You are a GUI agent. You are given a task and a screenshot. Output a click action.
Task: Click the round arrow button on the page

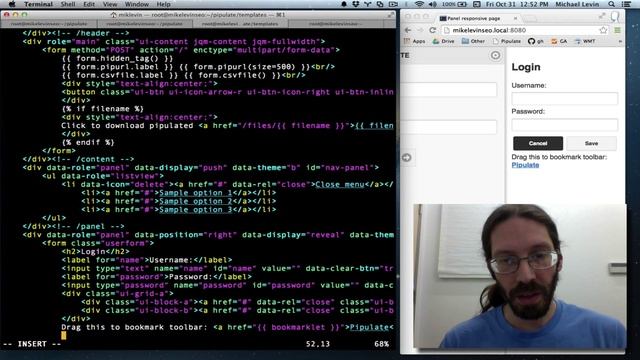(407, 158)
